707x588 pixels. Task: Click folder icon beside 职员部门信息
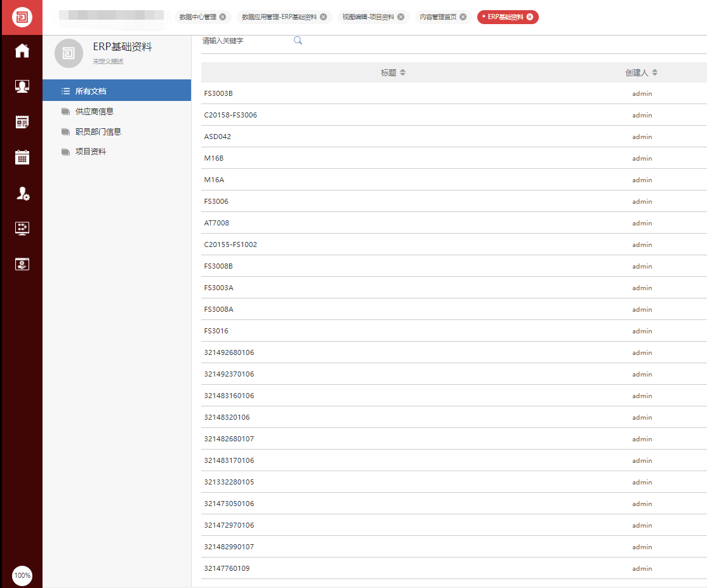(x=65, y=132)
